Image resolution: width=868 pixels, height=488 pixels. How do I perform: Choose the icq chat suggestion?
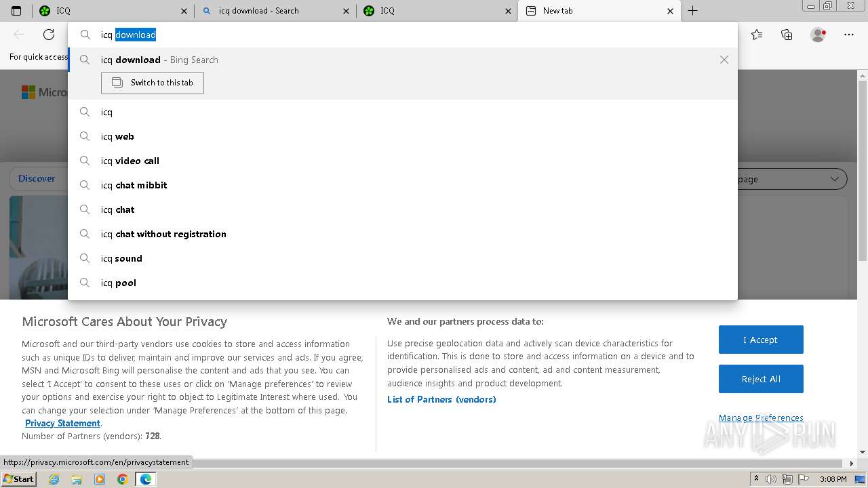(x=403, y=209)
